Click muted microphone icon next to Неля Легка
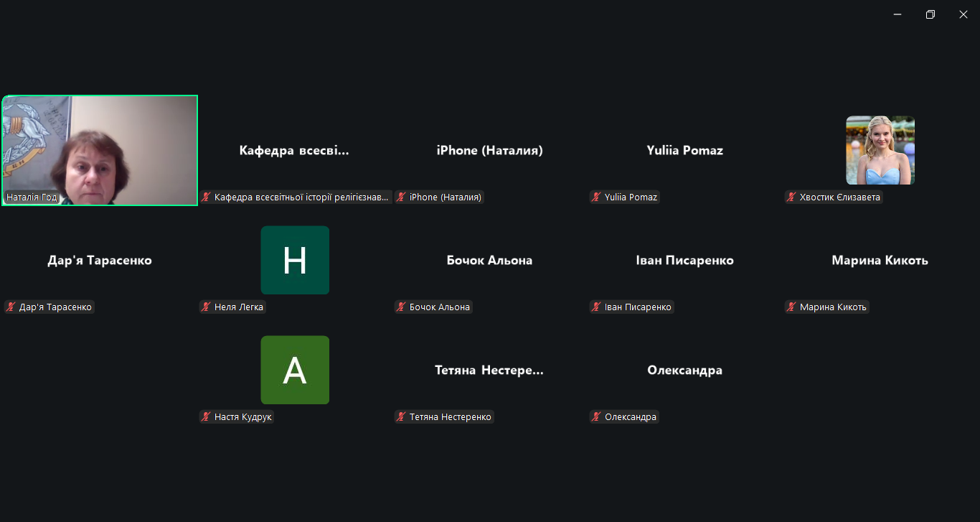This screenshot has width=980, height=522. point(206,307)
